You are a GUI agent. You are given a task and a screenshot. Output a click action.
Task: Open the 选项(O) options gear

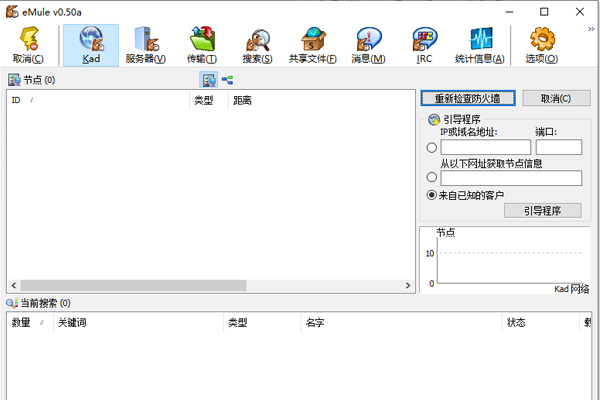(542, 45)
